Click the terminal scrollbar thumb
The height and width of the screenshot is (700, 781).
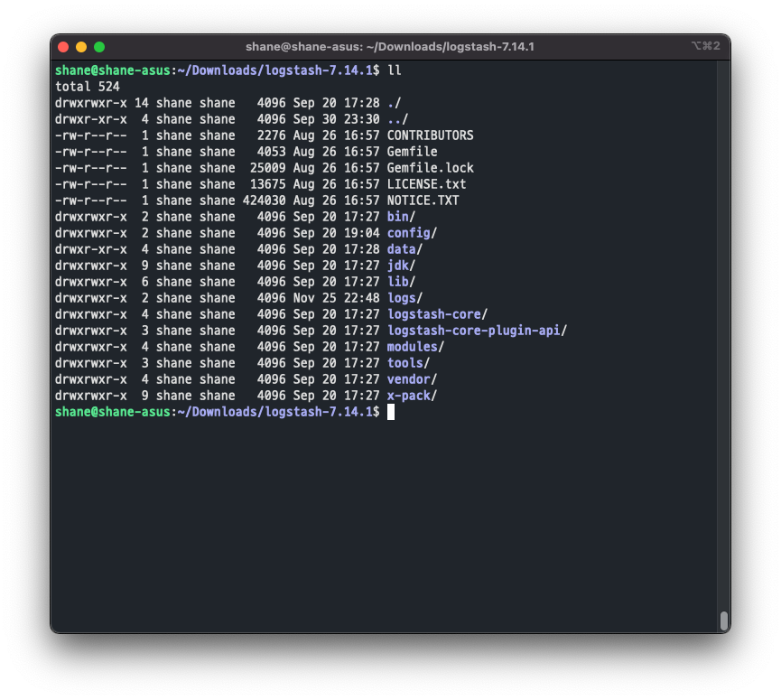[724, 621]
